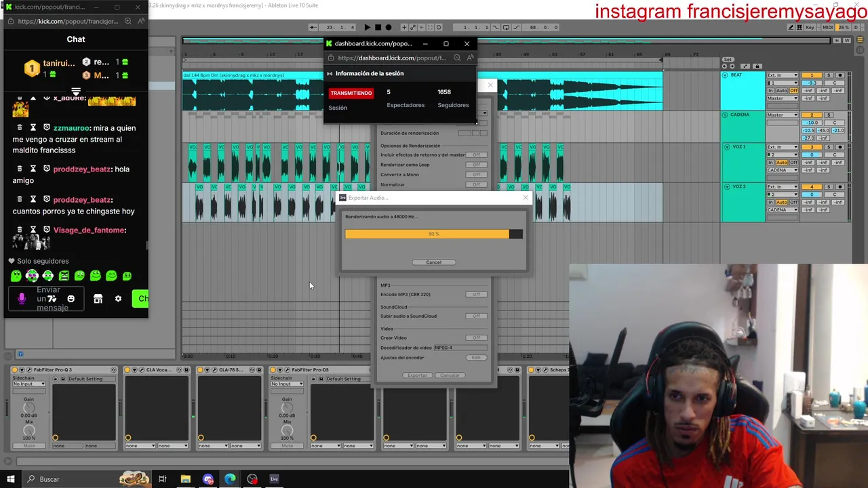868x488 pixels.
Task: Open VOZ 2 Ext. In input dropdown
Action: [783, 186]
